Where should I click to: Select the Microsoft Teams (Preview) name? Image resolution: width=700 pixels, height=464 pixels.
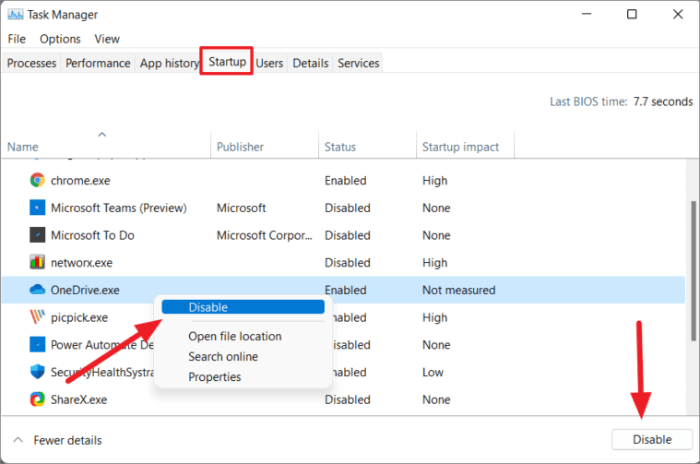pyautogui.click(x=119, y=208)
